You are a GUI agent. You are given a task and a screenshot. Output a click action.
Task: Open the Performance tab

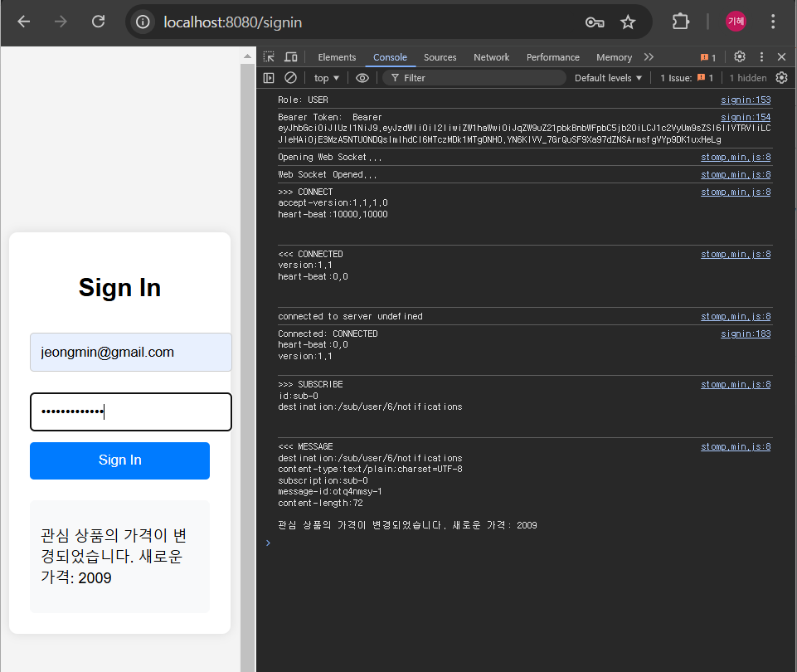[x=552, y=57]
